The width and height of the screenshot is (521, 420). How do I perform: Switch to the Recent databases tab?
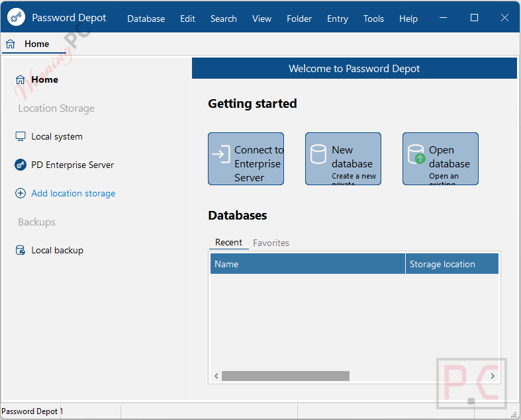[228, 242]
